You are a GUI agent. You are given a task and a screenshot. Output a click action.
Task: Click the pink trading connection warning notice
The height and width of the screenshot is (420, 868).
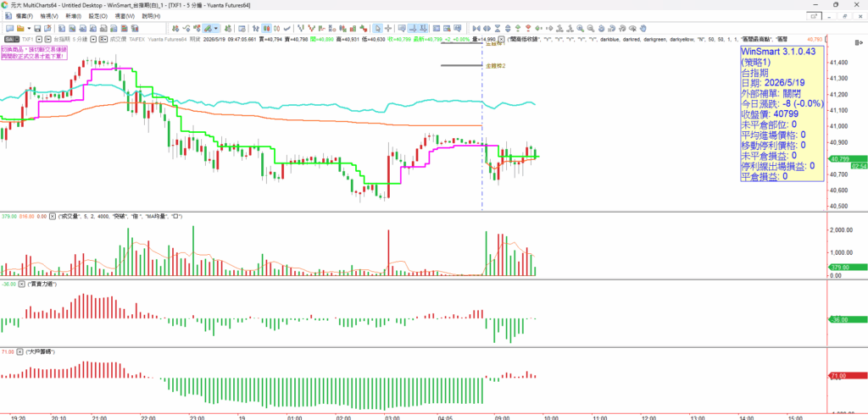point(34,53)
